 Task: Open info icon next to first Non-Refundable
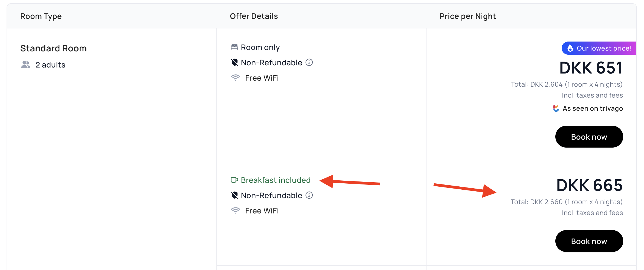point(309,63)
